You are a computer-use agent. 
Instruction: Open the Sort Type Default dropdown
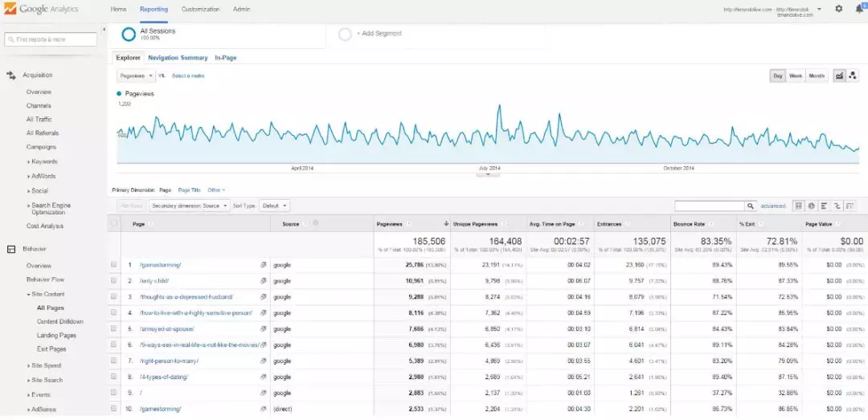click(275, 206)
